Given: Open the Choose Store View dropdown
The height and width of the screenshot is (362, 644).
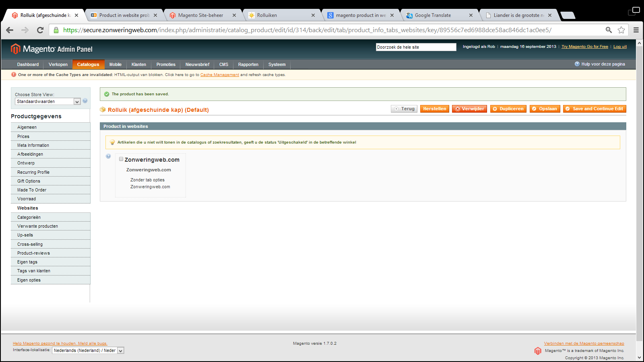Looking at the screenshot, I should pos(48,101).
